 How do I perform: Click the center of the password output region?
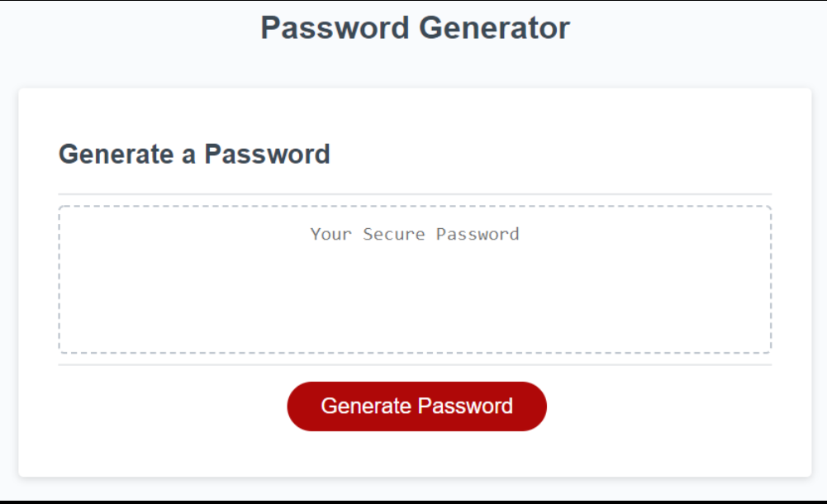(x=415, y=278)
